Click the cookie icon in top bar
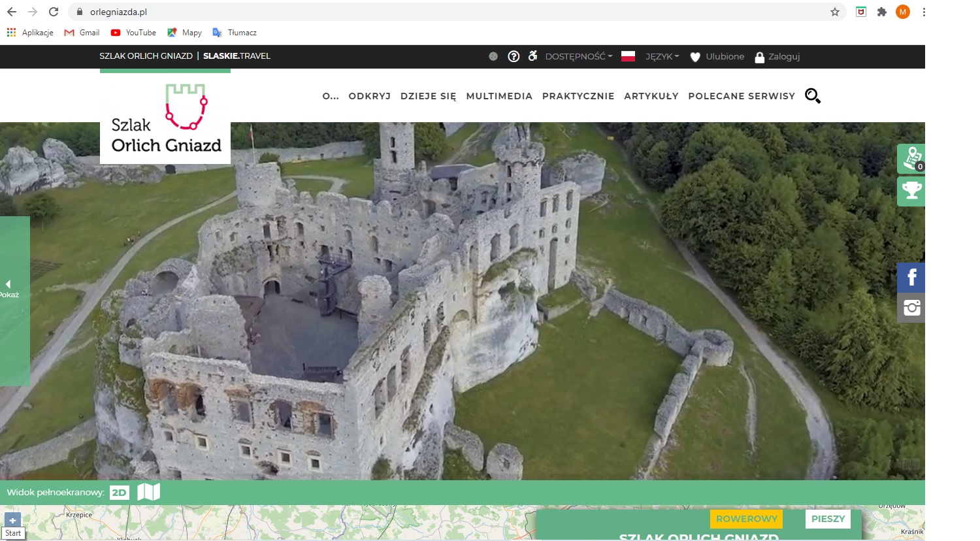Screen dimensions: 980x541 tap(493, 57)
